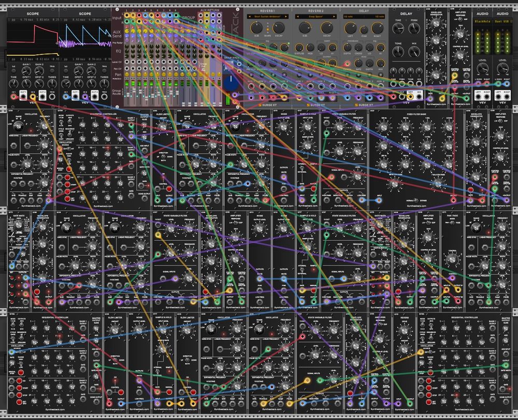Viewport: 518px width, 420px height.
Task: Select previous preset arrow in Reverb 2
Action: click(297, 16)
